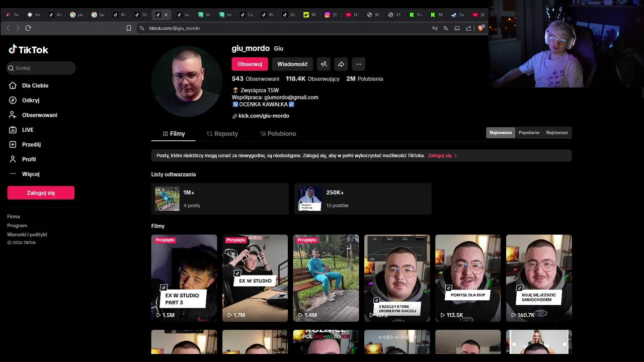Image resolution: width=644 pixels, height=362 pixels.
Task: Switch to the Instagram browser tab
Action: [331, 15]
